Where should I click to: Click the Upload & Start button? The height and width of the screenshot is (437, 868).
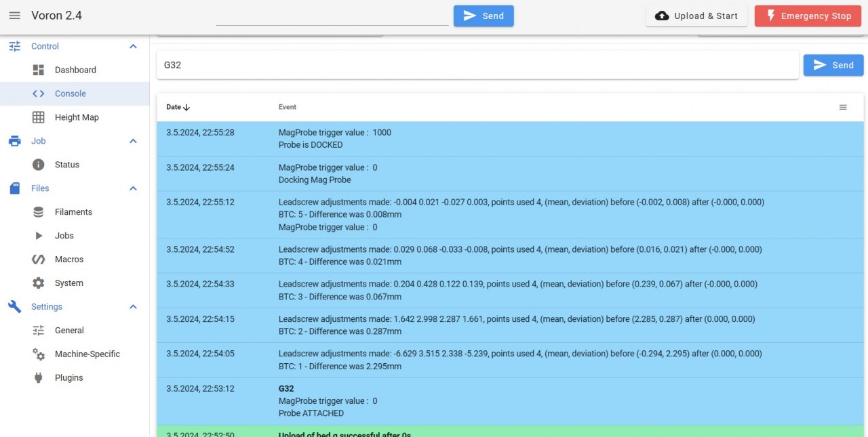(696, 16)
